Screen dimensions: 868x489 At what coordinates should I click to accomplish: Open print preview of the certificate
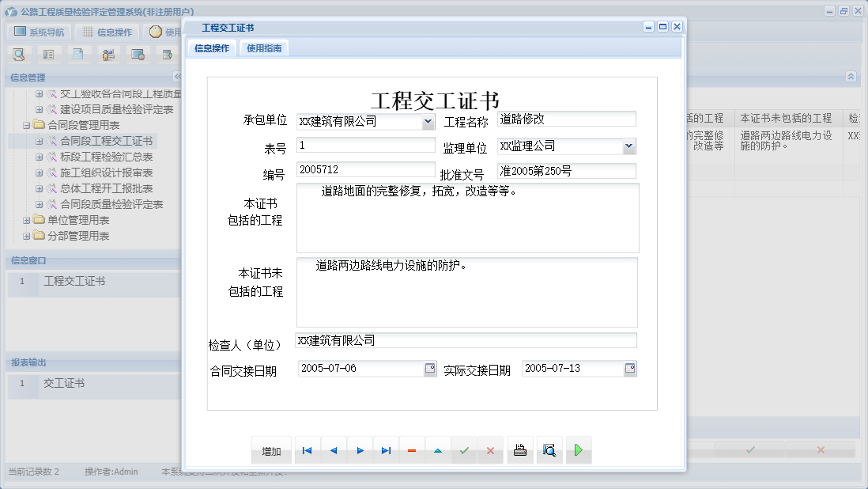[549, 449]
